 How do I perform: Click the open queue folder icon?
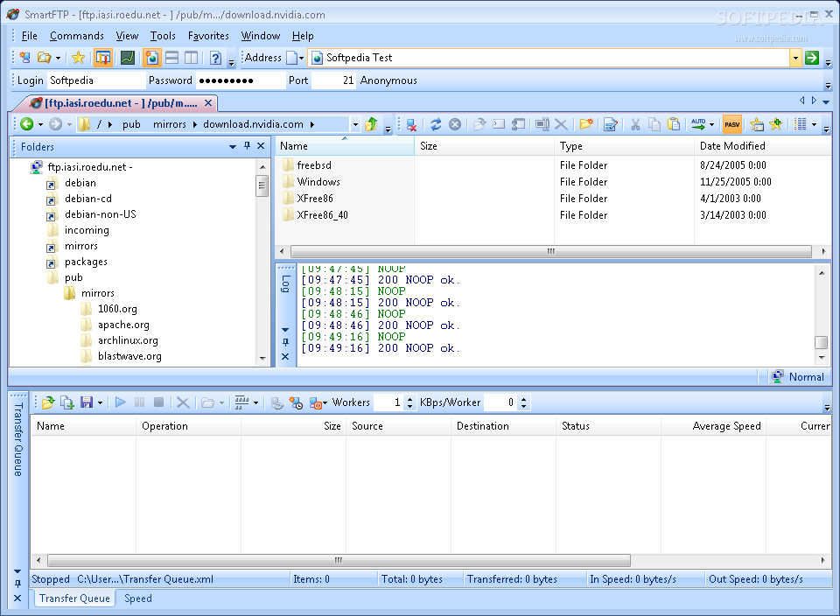(x=48, y=402)
